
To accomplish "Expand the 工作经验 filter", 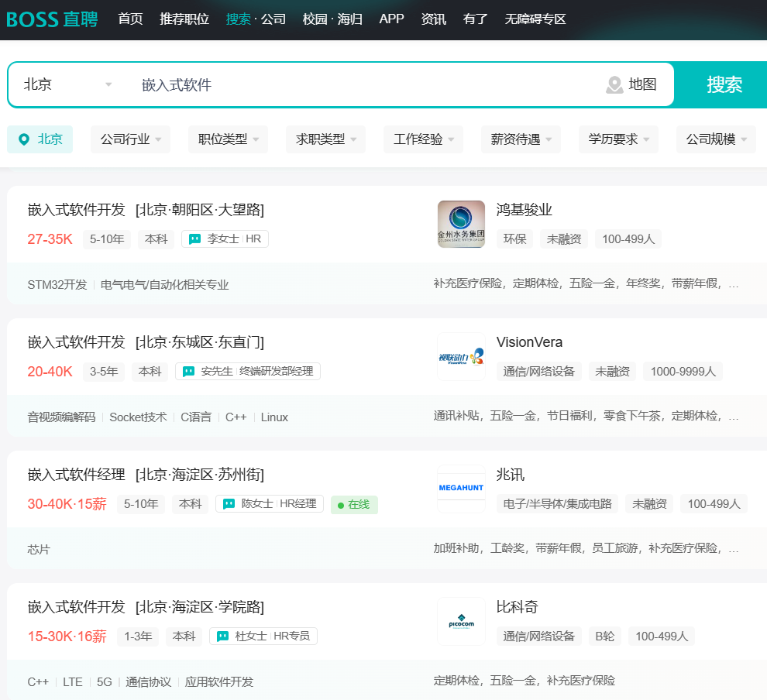I will click(423, 139).
